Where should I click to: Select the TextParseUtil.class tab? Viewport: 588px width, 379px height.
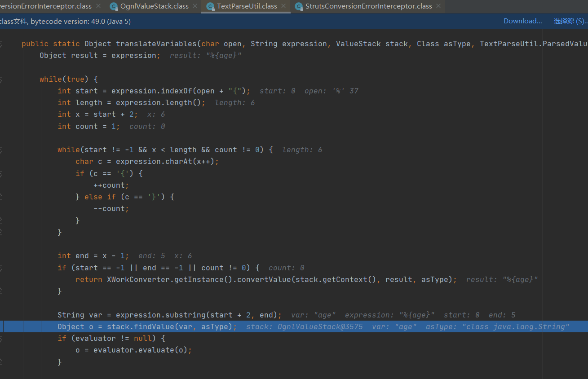coord(247,6)
